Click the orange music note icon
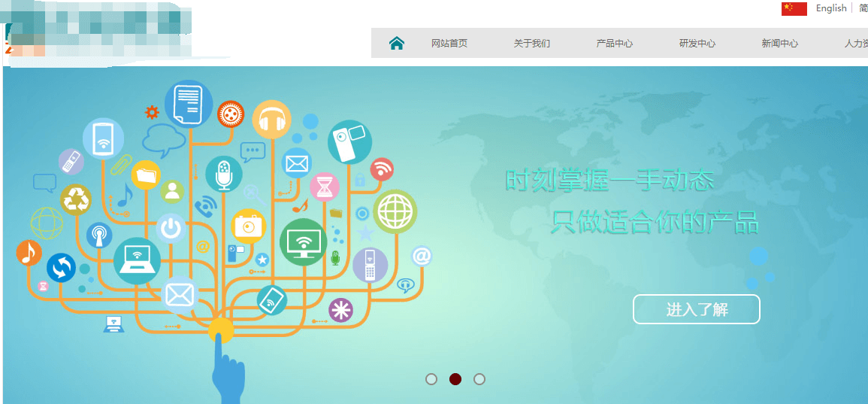Image resolution: width=868 pixels, height=404 pixels. (29, 253)
